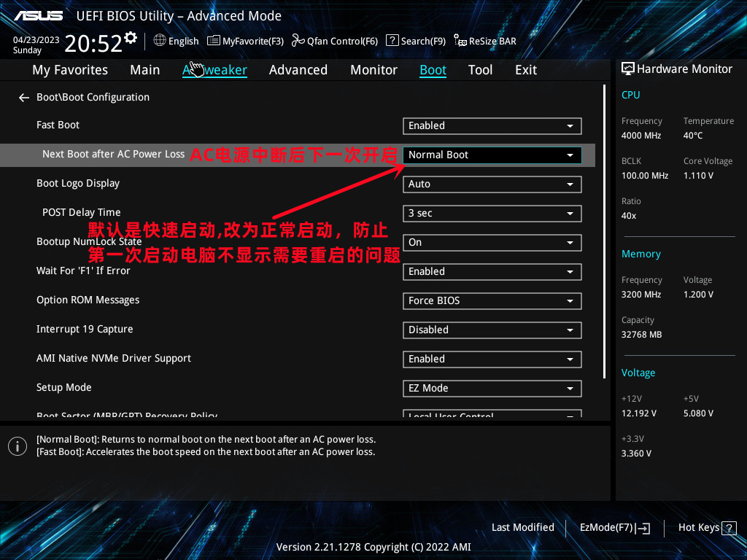Select the Boot Logo Display label
This screenshot has width=747, height=560.
click(x=78, y=184)
